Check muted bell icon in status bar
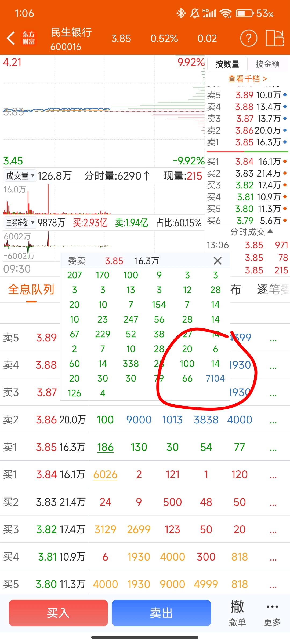 click(194, 13)
